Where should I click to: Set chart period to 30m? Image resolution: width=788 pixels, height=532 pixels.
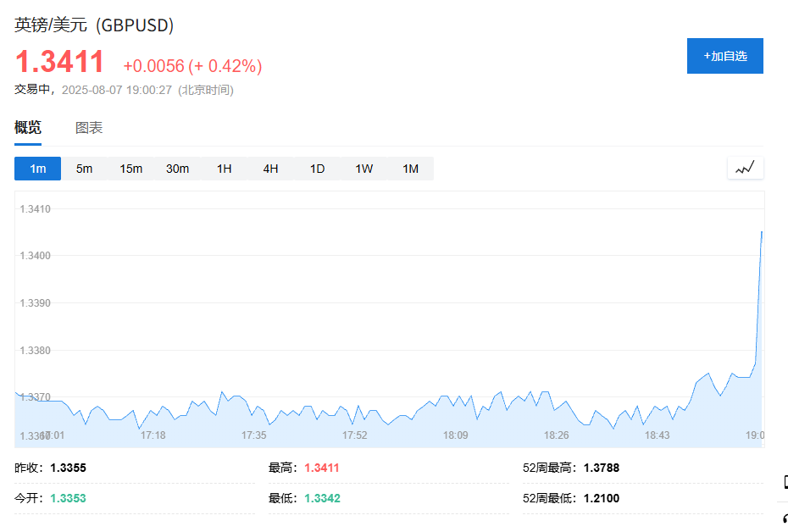(x=177, y=169)
